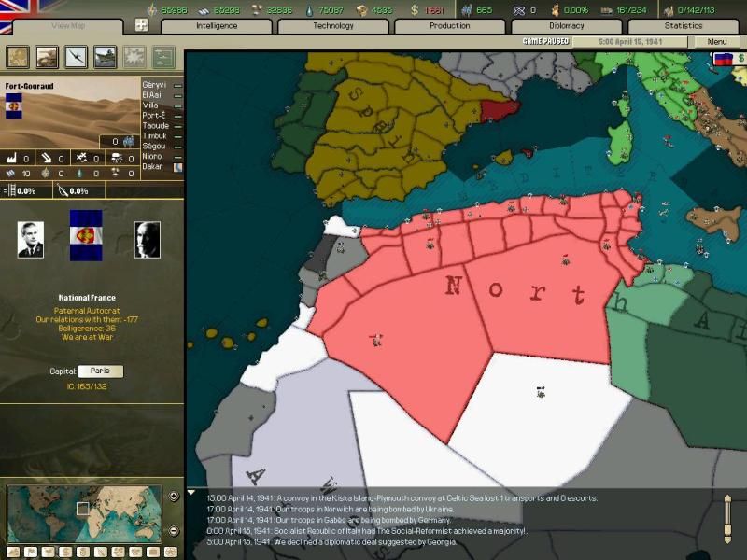This screenshot has width=747, height=560.
Task: Click the greyed-out green orders list icon
Action: [x=163, y=57]
